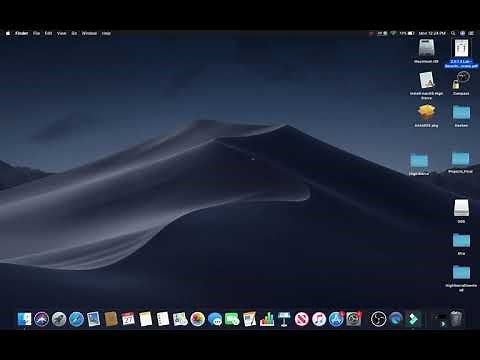Viewport: 480px width, 360px height.
Task: Open the Maps app in Dock
Action: coord(180,319)
